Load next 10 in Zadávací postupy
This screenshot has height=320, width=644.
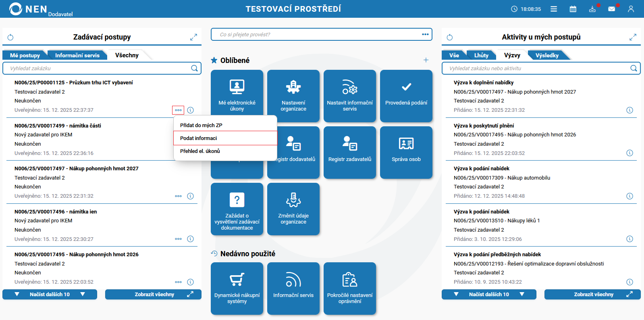point(50,294)
